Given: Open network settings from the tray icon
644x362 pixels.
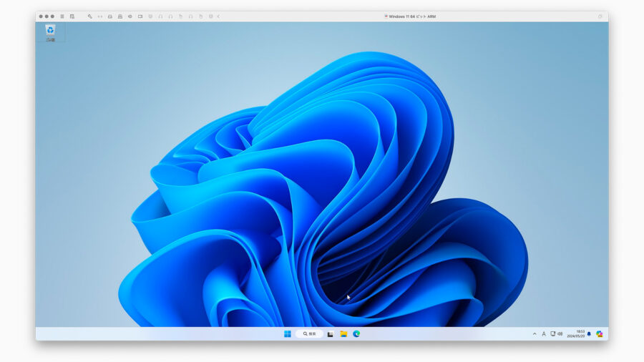Looking at the screenshot, I should [553, 334].
